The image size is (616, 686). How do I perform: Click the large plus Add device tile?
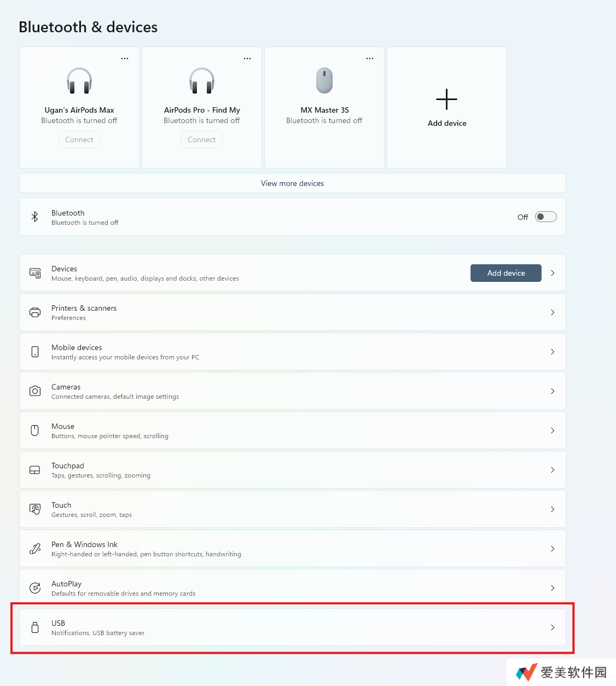pyautogui.click(x=446, y=107)
